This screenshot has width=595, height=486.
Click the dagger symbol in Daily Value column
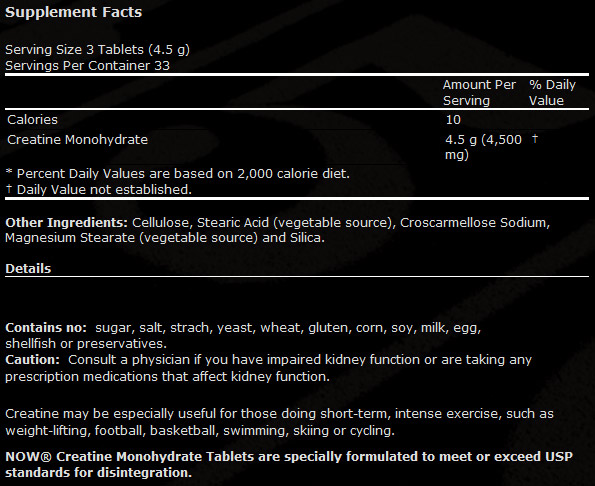point(535,139)
